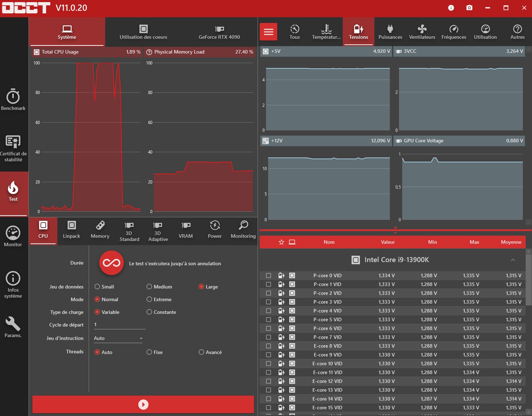Click the infinite duration button
The width and height of the screenshot is (532, 416).
pos(112,263)
